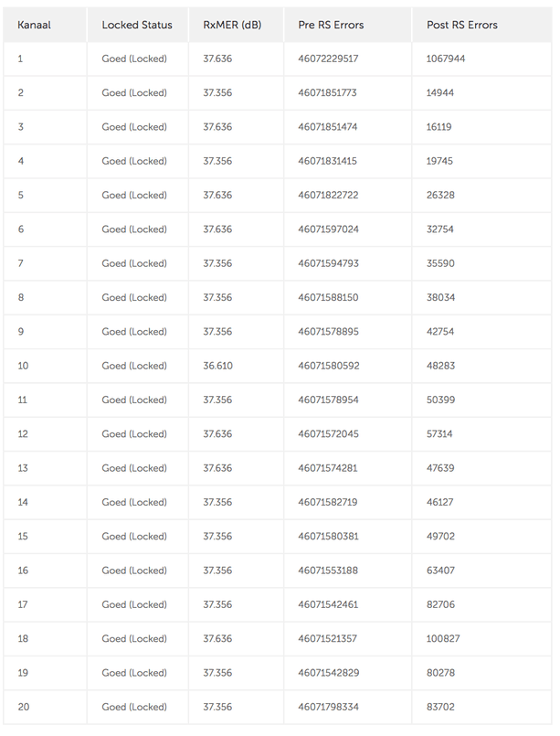Click the Kanaal column header
Screen dimensions: 560x736
click(33, 25)
